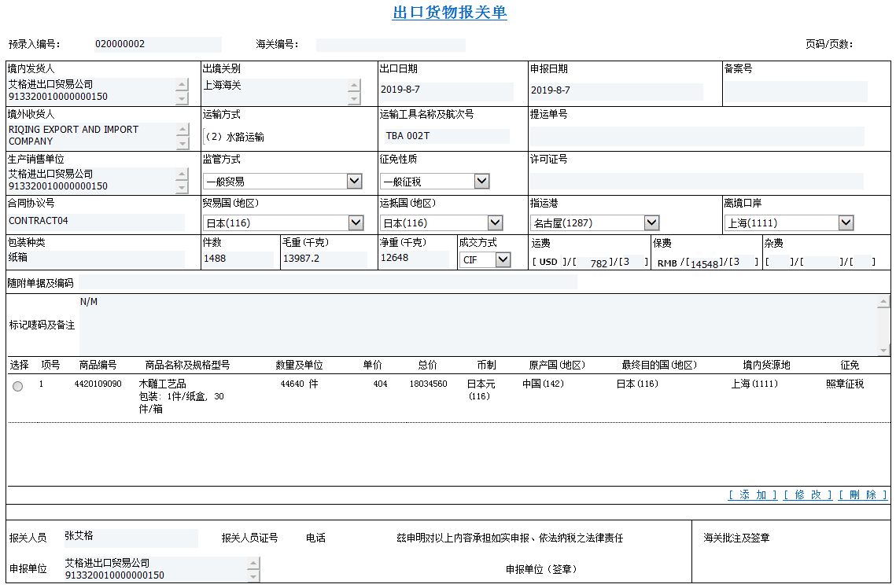Open the 征免性质 dropdown
This screenshot has height=588, width=896.
point(481,182)
